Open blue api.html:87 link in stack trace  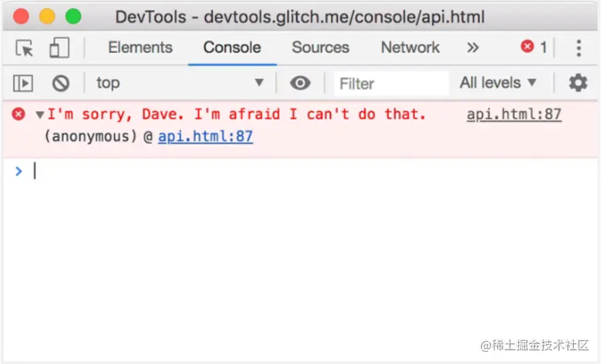[x=206, y=136]
